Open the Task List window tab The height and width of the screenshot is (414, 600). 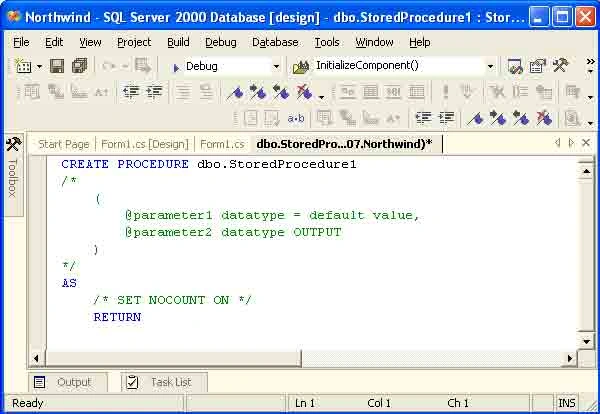click(165, 382)
